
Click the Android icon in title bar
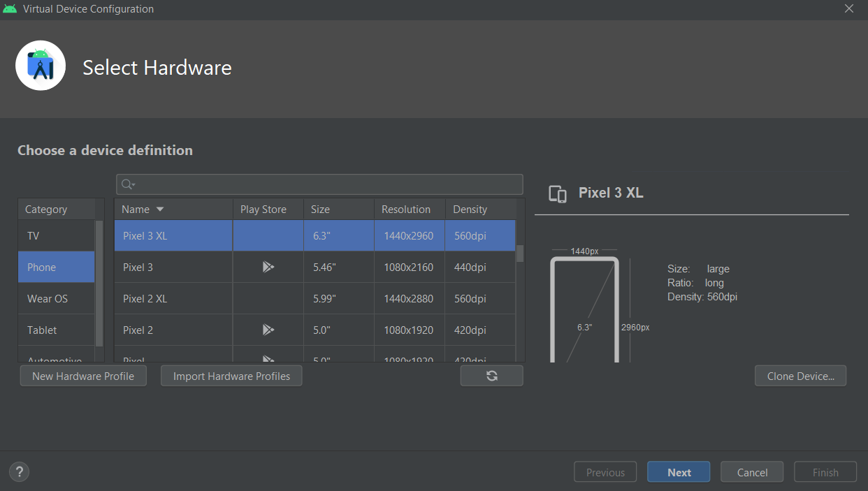(10, 9)
